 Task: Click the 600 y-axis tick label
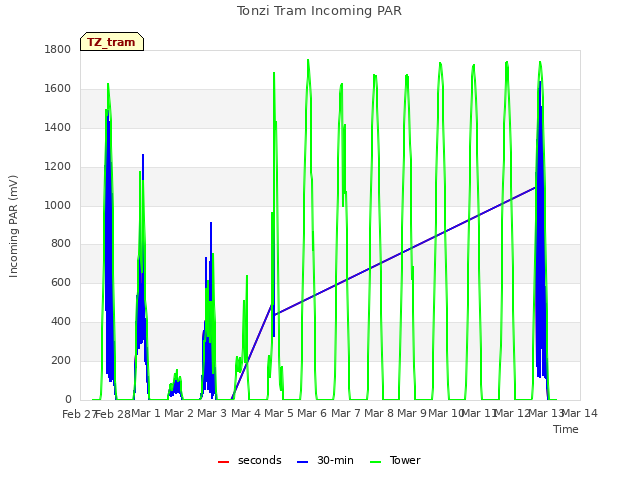coord(61,282)
